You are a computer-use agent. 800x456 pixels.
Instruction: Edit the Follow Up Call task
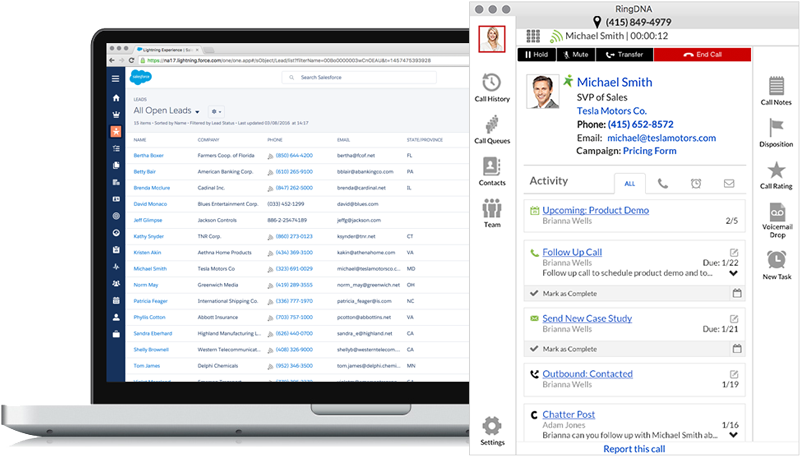click(x=734, y=252)
